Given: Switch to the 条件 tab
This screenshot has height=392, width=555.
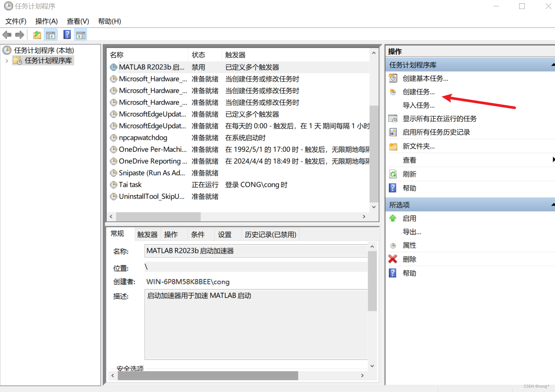Looking at the screenshot, I should coord(198,235).
